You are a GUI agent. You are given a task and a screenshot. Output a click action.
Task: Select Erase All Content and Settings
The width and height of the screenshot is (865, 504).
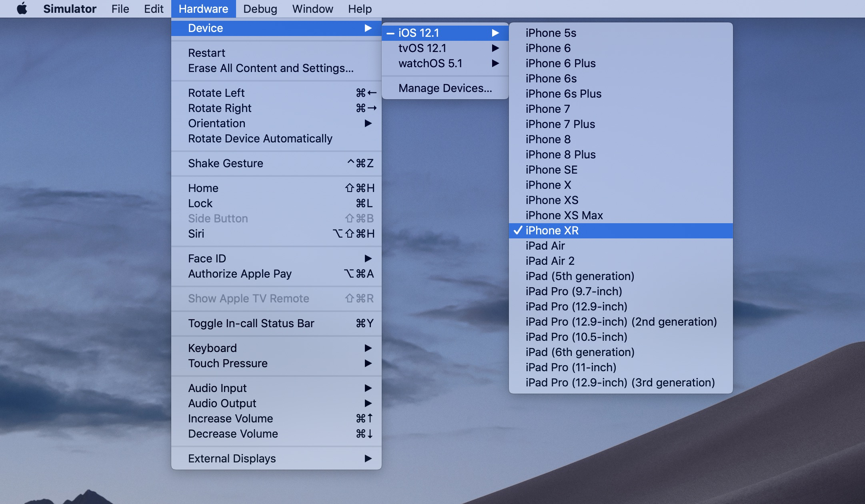(276, 68)
